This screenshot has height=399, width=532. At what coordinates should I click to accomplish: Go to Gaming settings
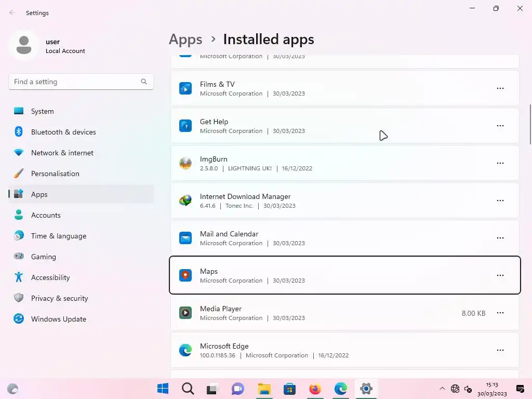coord(81,257)
